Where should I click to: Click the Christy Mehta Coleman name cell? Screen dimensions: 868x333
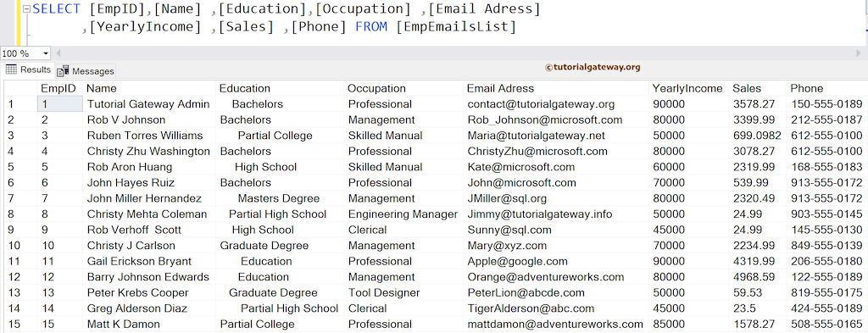click(x=149, y=214)
